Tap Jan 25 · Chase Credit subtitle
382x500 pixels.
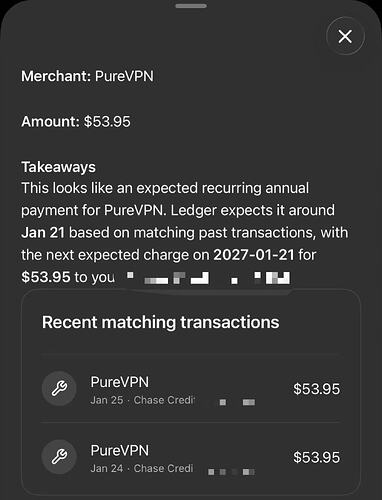[x=142, y=400]
